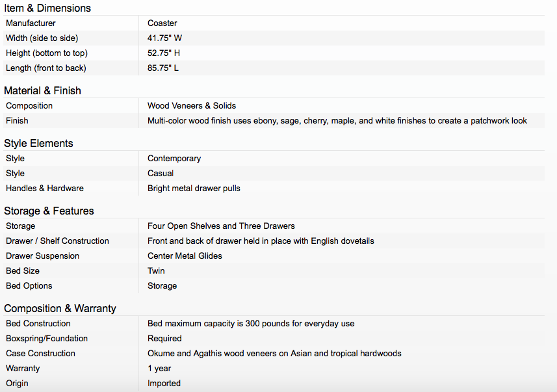Click the Storage & Features heading
557x392 pixels.
click(x=49, y=211)
